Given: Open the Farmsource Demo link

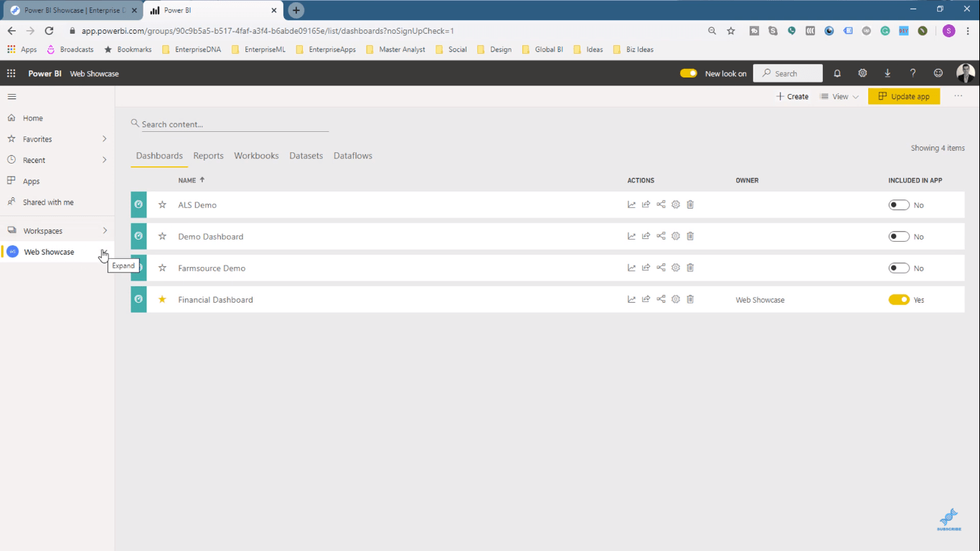Looking at the screenshot, I should (x=212, y=268).
